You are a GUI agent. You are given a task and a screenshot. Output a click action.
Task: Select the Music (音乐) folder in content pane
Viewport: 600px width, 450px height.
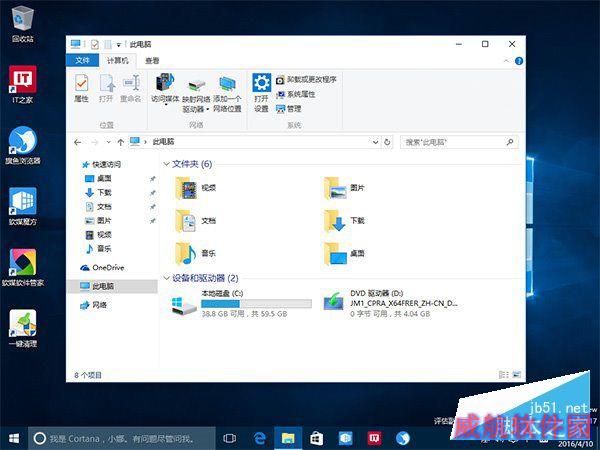[x=196, y=253]
